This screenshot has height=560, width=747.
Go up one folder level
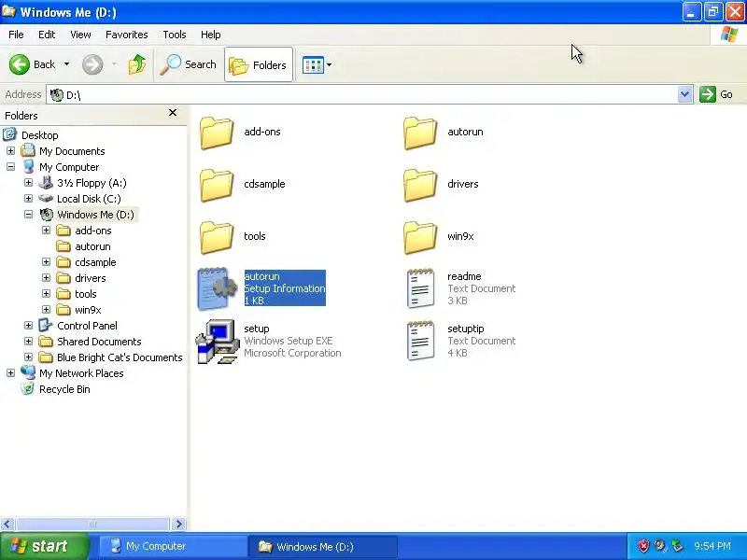tap(137, 64)
